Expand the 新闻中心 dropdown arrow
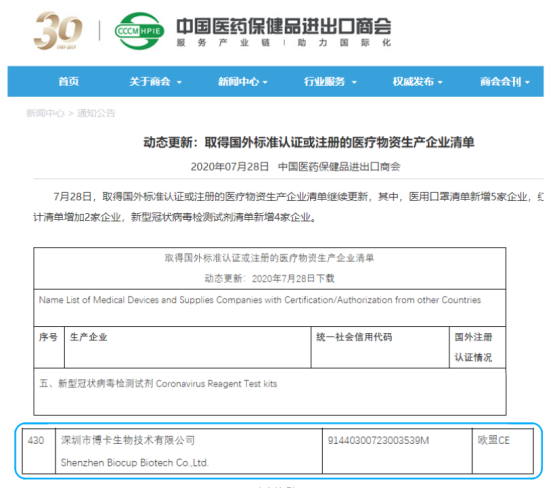 pos(265,82)
